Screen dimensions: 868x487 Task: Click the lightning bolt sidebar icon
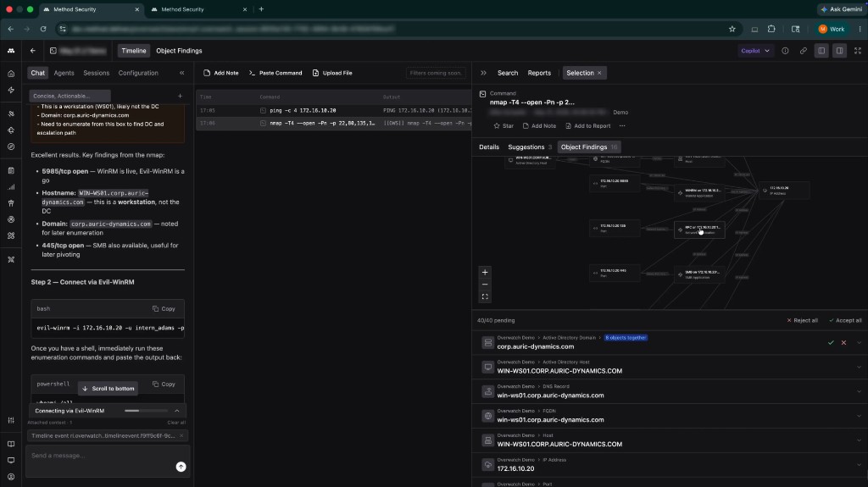pos(11,91)
